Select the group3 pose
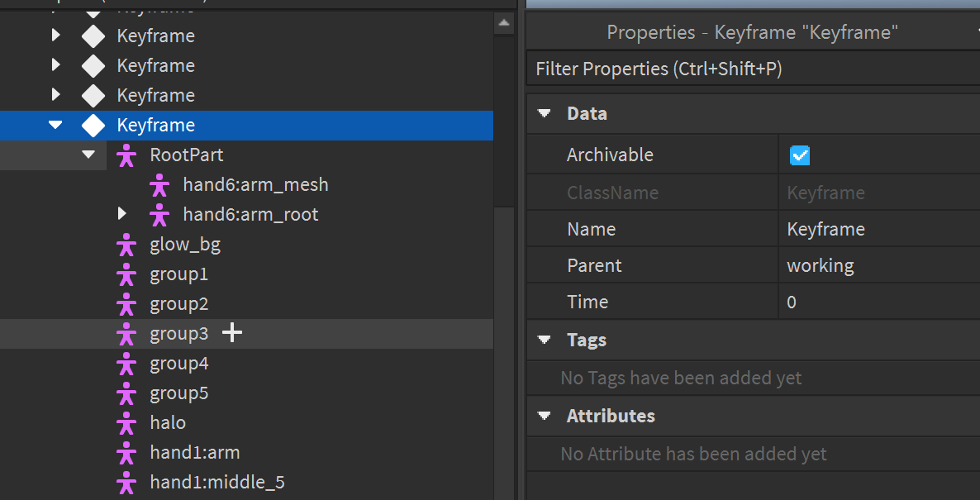980x500 pixels. coord(178,334)
